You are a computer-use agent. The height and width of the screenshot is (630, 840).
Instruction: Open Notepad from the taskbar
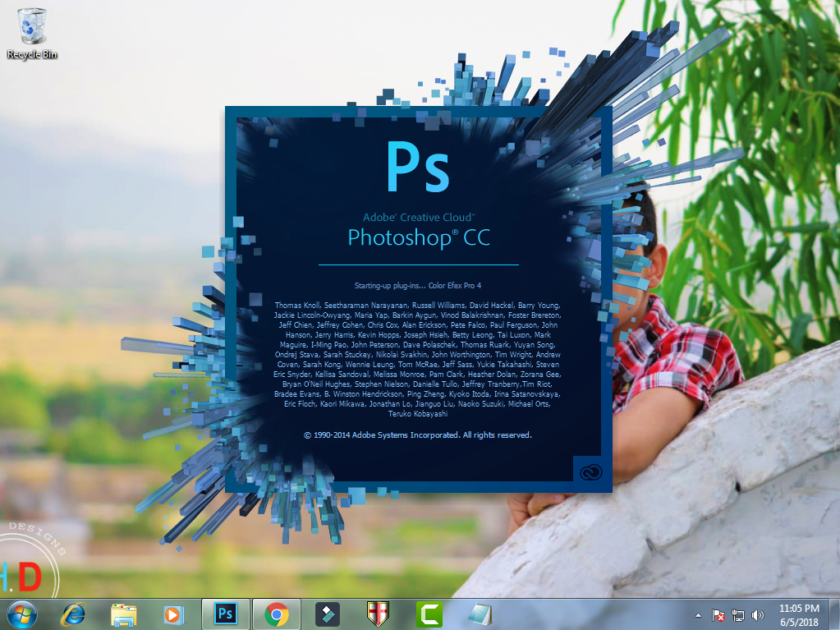click(x=480, y=614)
